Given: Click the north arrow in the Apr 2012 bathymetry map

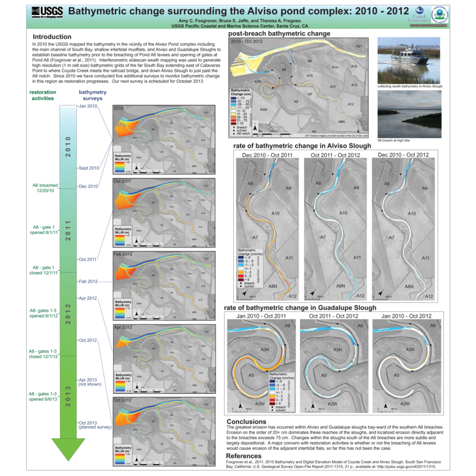Looking at the screenshot, I should tap(137, 387).
